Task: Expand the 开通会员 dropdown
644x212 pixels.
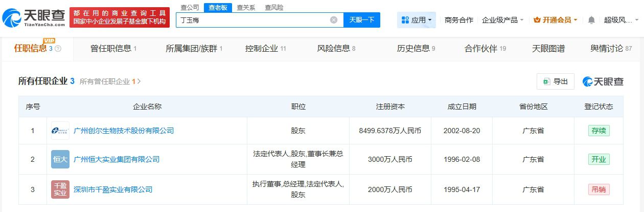Action: (x=576, y=20)
